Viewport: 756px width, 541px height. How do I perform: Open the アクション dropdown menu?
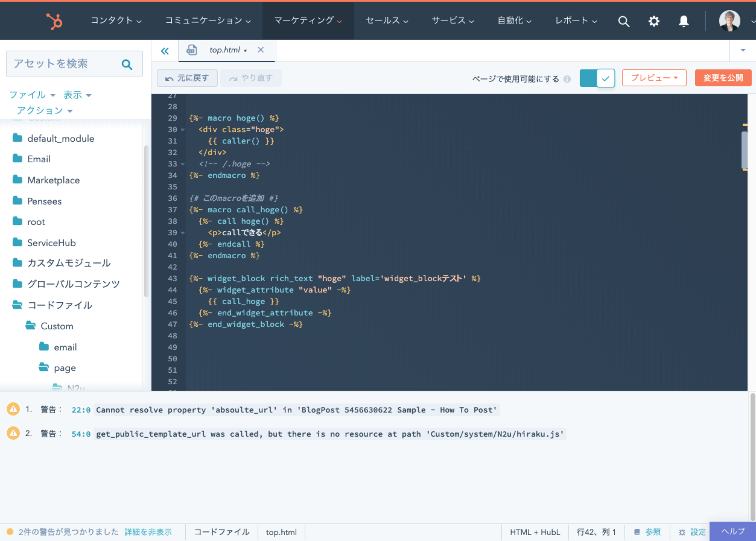pyautogui.click(x=45, y=110)
